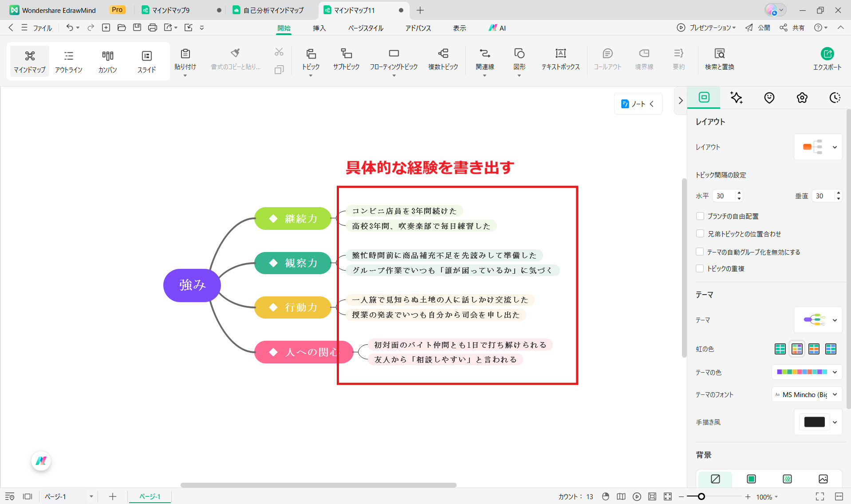Viewport: 851px width, 504px height.
Task: Open 検索と置換 find and replace
Action: click(x=719, y=60)
